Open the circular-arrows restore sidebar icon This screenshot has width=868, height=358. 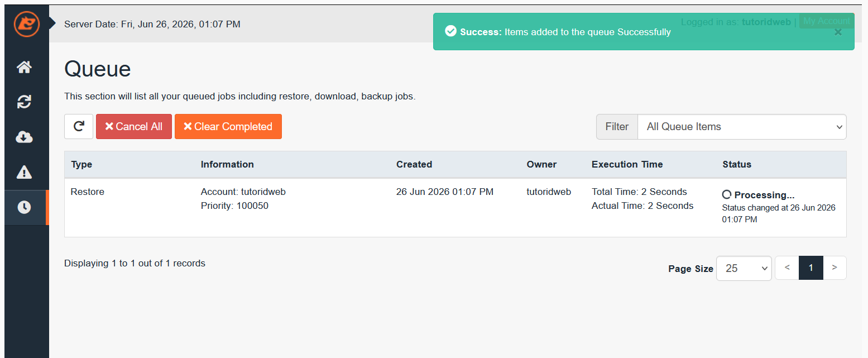(24, 102)
